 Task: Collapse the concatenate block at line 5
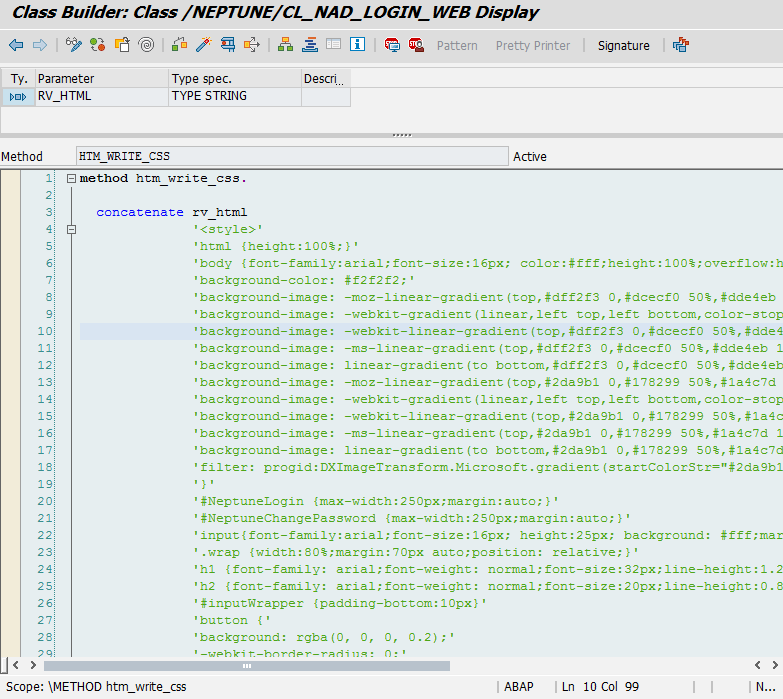71,230
